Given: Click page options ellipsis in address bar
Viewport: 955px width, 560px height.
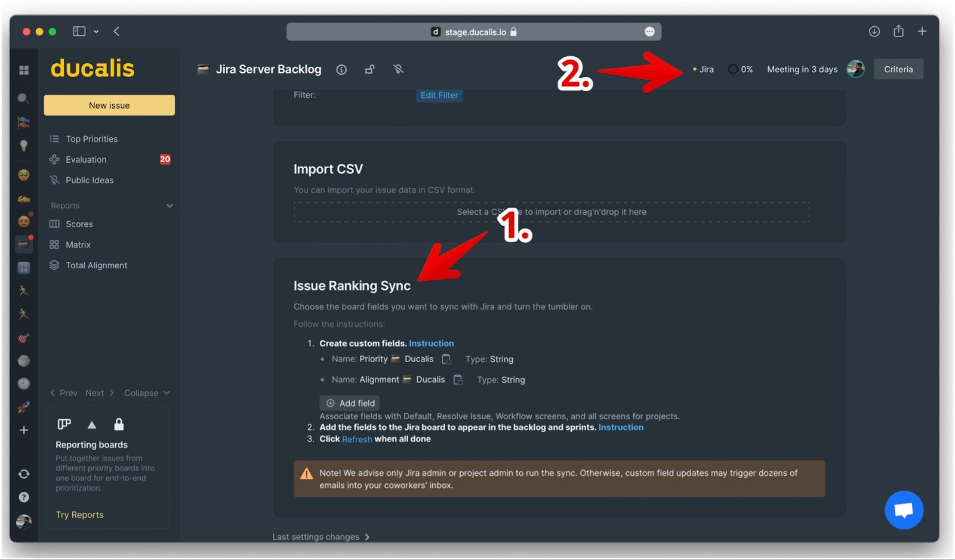Looking at the screenshot, I should point(649,32).
